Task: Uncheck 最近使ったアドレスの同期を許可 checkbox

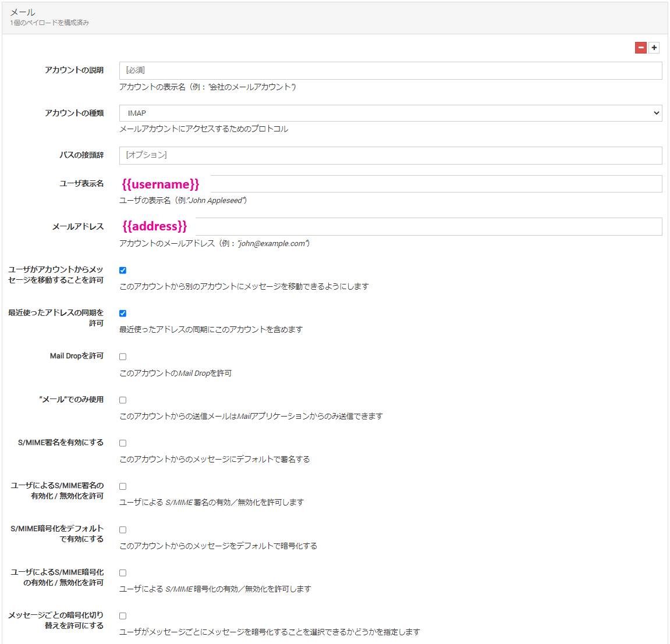Action: pyautogui.click(x=123, y=314)
